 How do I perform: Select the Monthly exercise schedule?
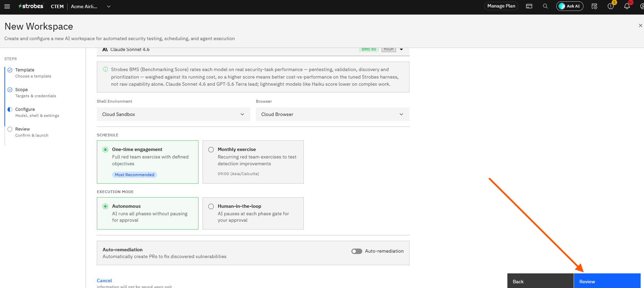tap(253, 162)
